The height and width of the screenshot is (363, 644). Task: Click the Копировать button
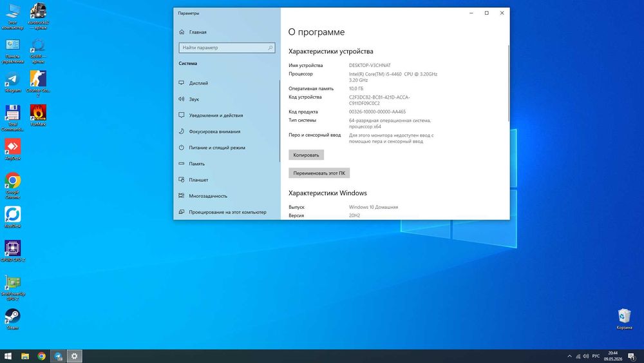pyautogui.click(x=306, y=155)
